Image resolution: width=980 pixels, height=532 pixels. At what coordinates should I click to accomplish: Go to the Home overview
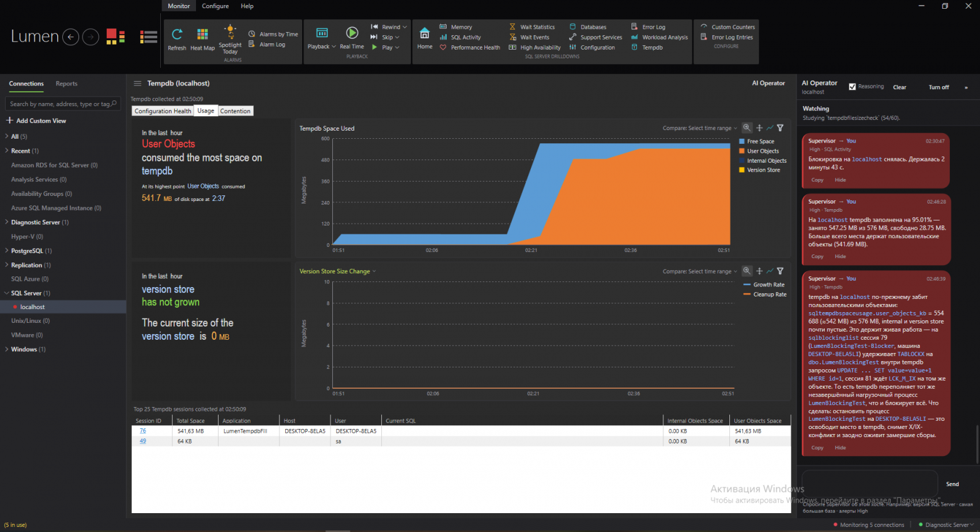[425, 38]
